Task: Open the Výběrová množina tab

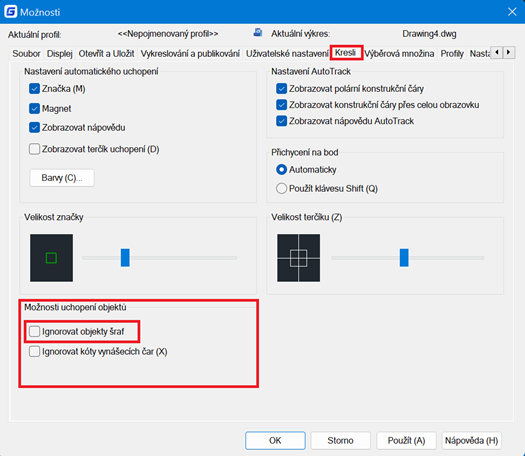Action: [x=399, y=54]
